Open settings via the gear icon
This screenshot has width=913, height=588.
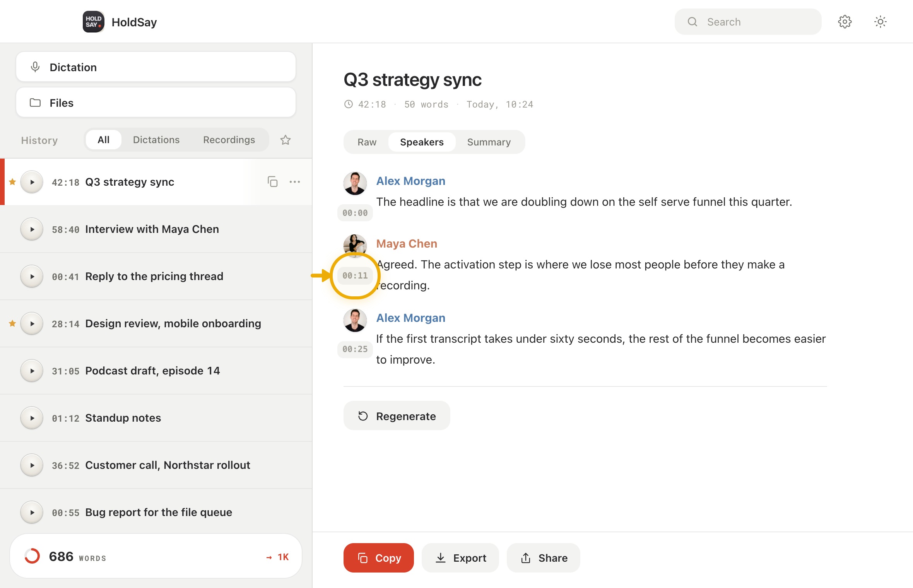click(845, 22)
